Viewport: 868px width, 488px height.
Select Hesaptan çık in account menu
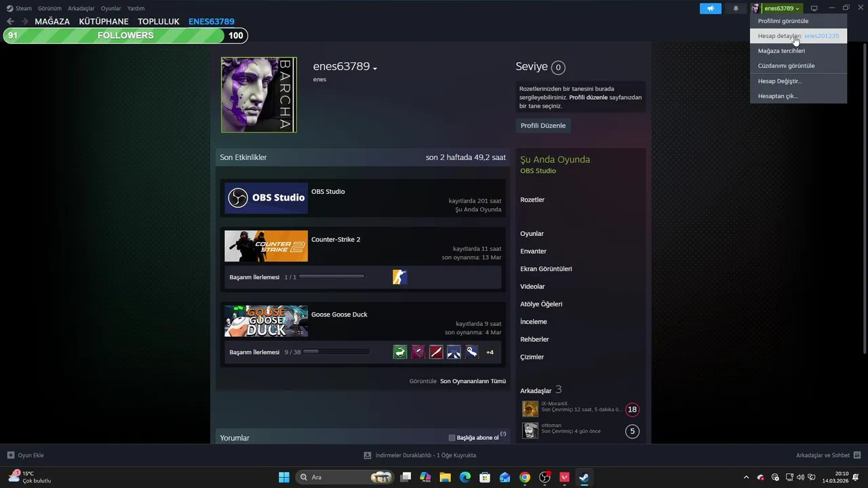click(798, 96)
